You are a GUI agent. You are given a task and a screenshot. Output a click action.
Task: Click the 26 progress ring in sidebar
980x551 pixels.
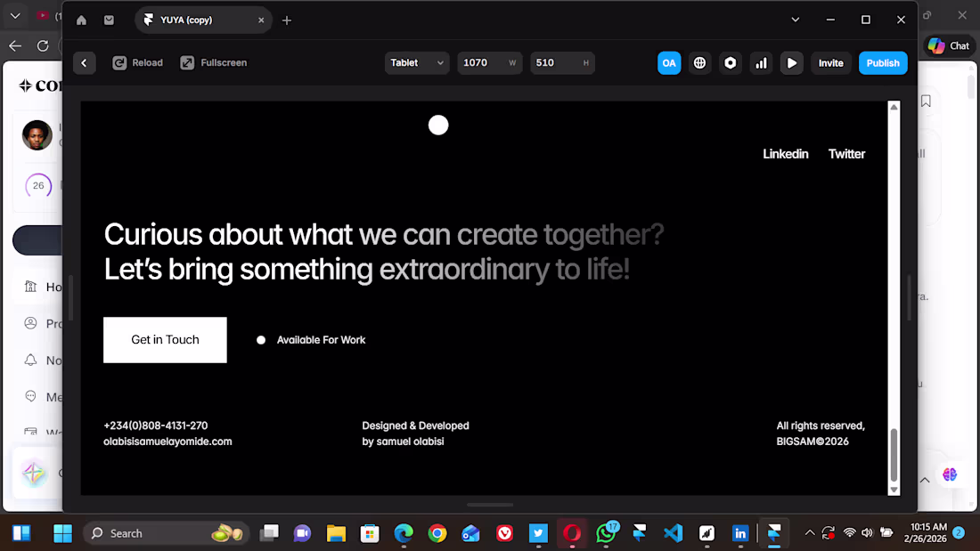coord(38,185)
